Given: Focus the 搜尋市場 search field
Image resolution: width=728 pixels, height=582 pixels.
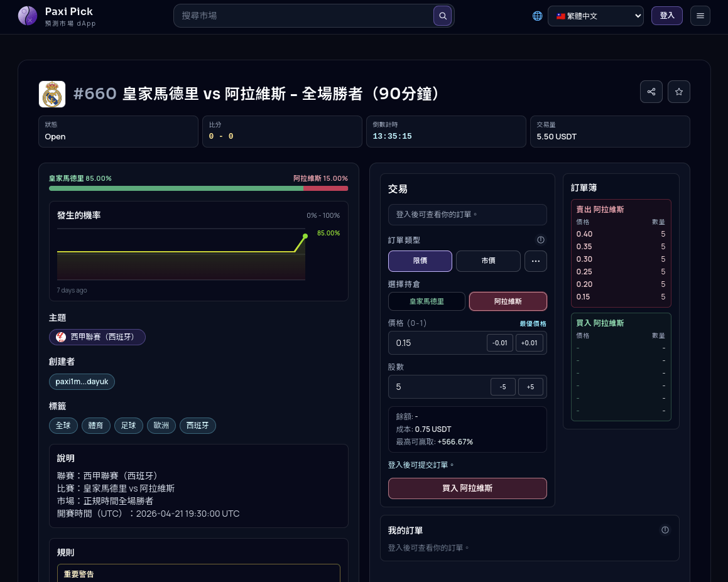Looking at the screenshot, I should click(x=304, y=16).
